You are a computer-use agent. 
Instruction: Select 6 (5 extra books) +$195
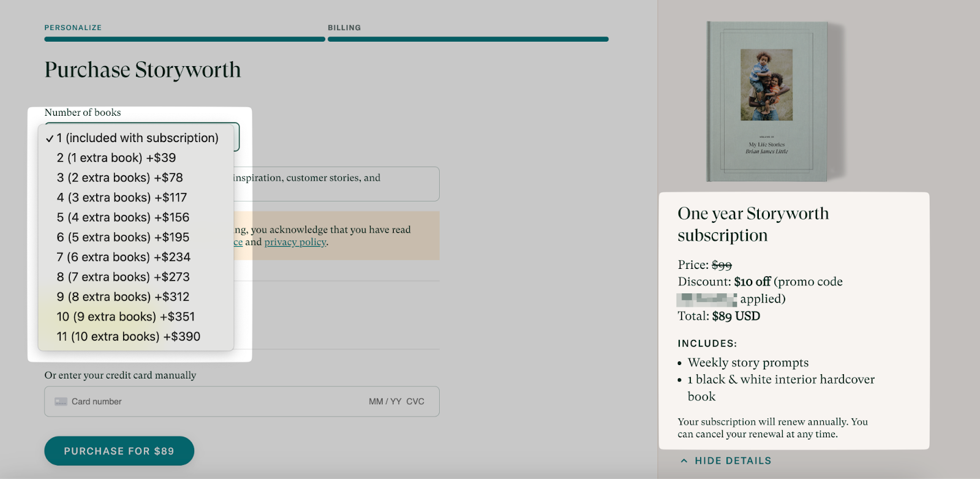(x=123, y=237)
